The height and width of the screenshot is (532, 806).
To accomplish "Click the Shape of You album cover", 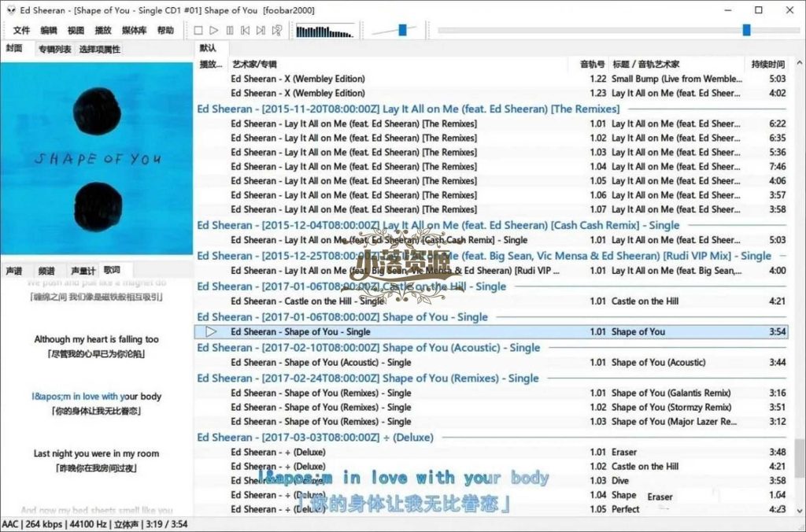I will tap(97, 158).
